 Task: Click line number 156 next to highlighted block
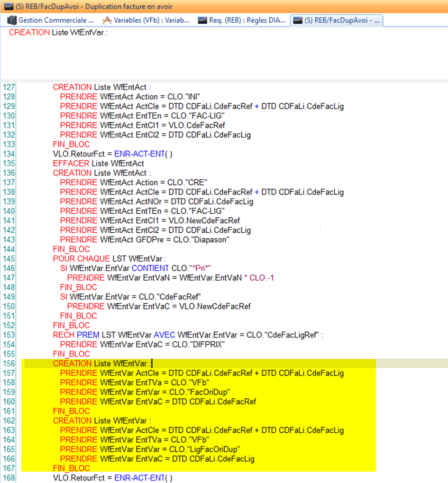click(11, 363)
